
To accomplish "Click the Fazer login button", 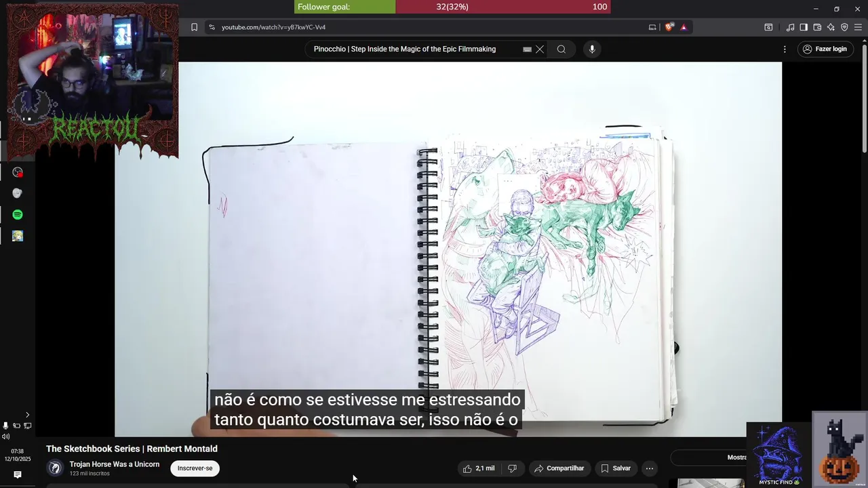I will (x=825, y=49).
